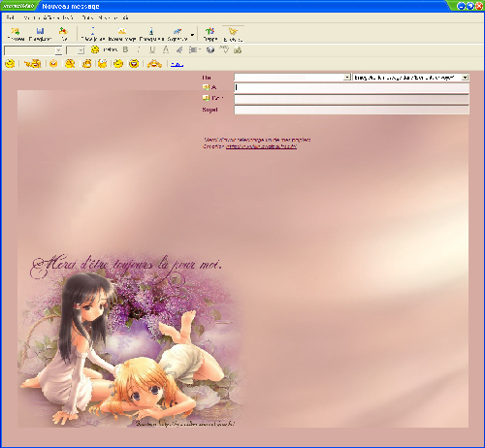Toggle Italic formatting
This screenshot has height=448, width=485.
[139, 49]
